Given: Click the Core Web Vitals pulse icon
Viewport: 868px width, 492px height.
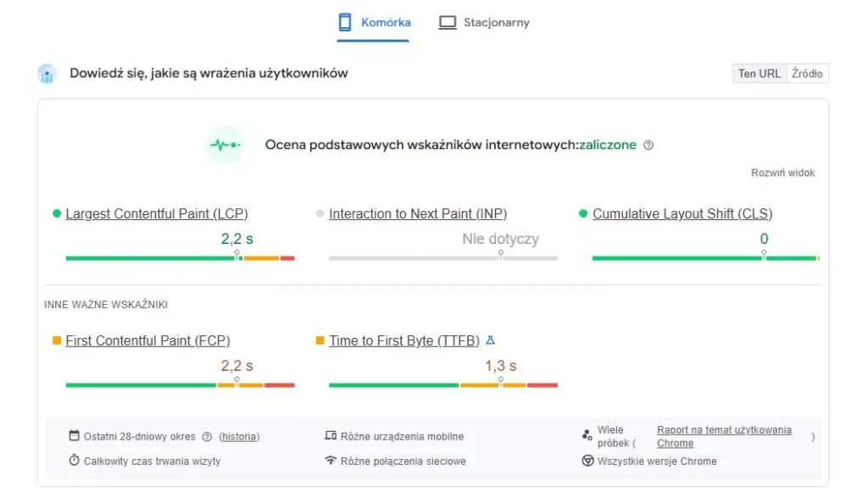Looking at the screenshot, I should (225, 145).
